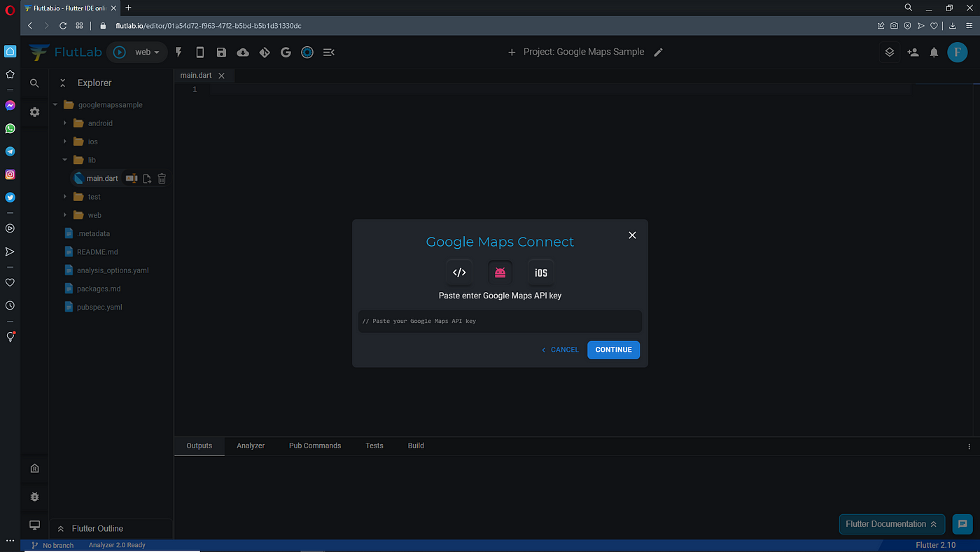Screen dimensions: 980x552
Task: Click the collapse menu lines icon
Action: click(329, 52)
